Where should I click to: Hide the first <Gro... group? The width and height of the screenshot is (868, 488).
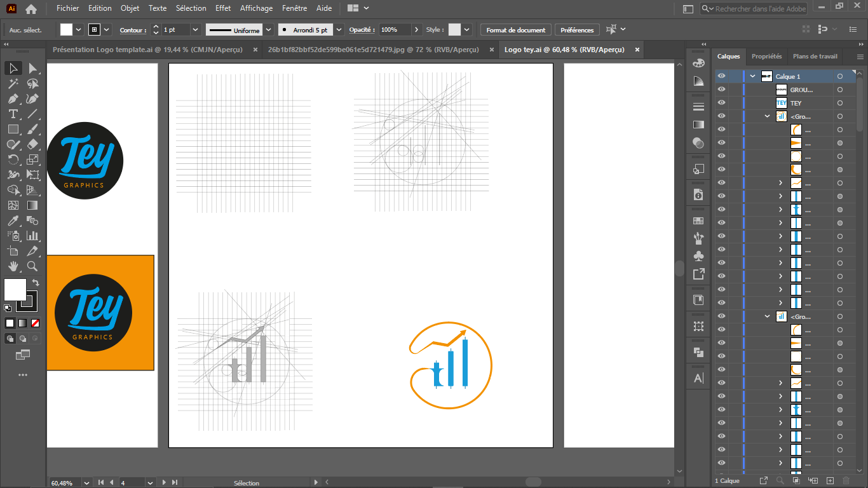[x=721, y=116]
